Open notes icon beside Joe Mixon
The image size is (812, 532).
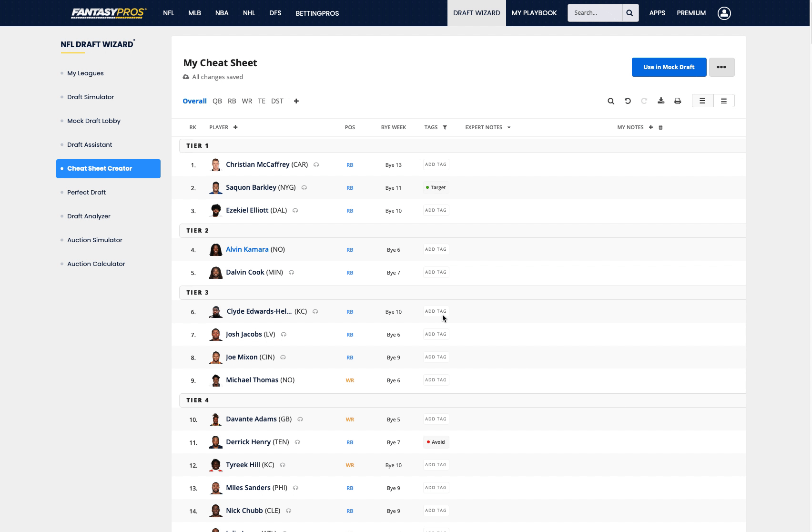coord(283,358)
